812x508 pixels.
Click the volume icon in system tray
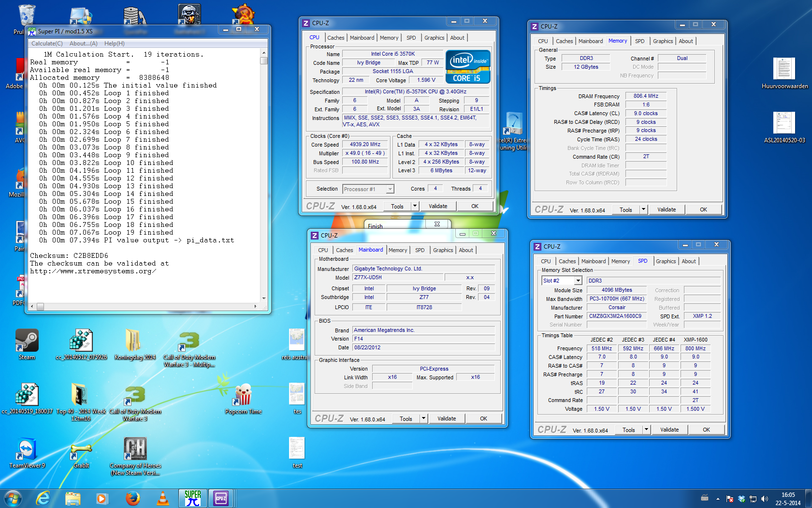(764, 498)
